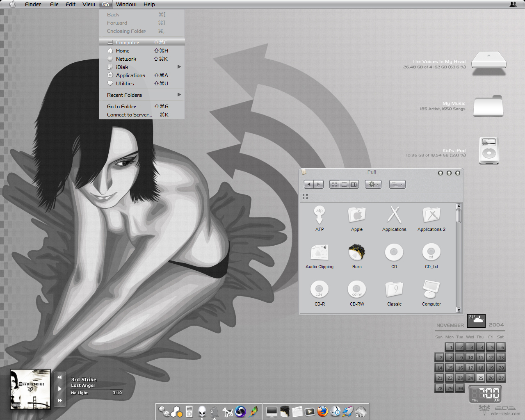Viewport: 525px width, 420px height.
Task: Open the iPod icon in the dock
Action: click(x=189, y=411)
